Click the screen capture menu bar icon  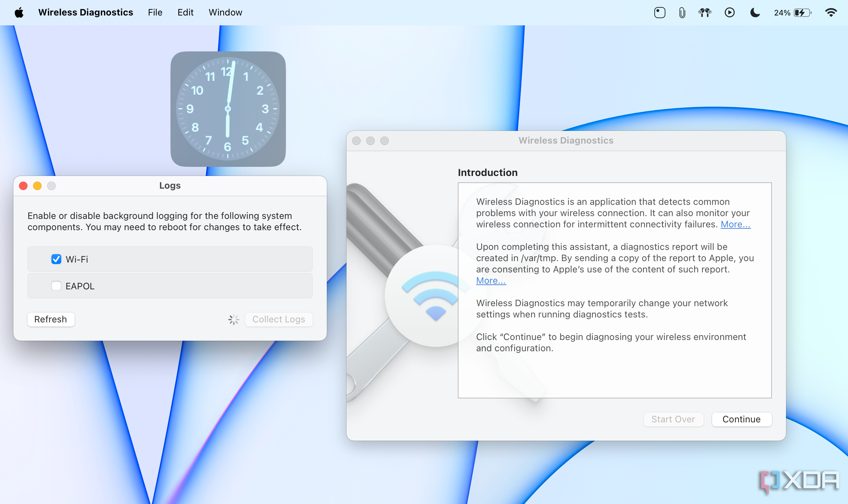[660, 13]
